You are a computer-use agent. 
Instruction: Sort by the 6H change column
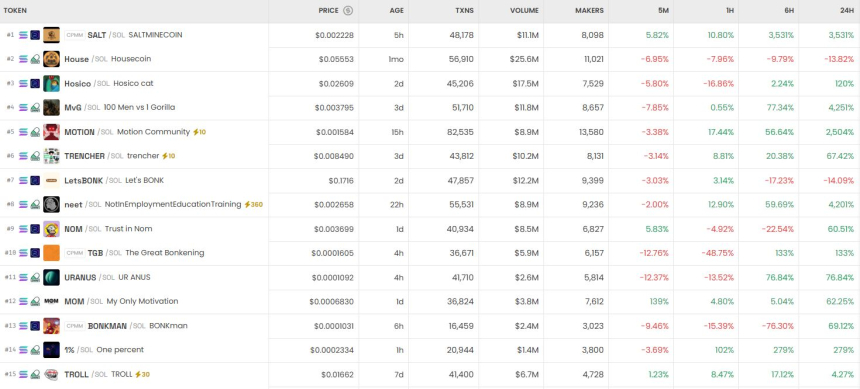pyautogui.click(x=789, y=10)
